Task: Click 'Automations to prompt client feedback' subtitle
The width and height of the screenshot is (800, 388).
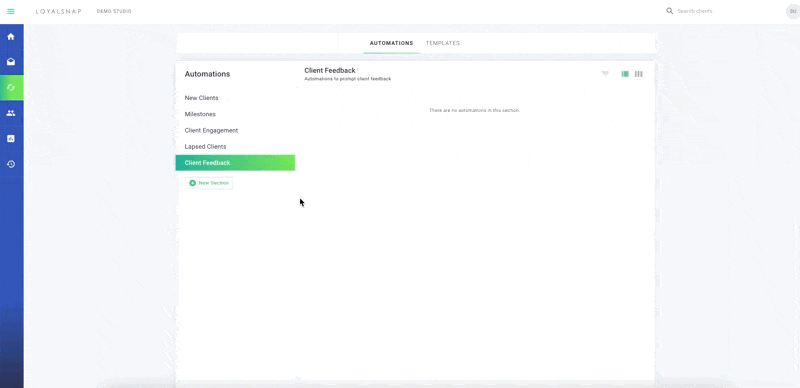Action: point(347,79)
